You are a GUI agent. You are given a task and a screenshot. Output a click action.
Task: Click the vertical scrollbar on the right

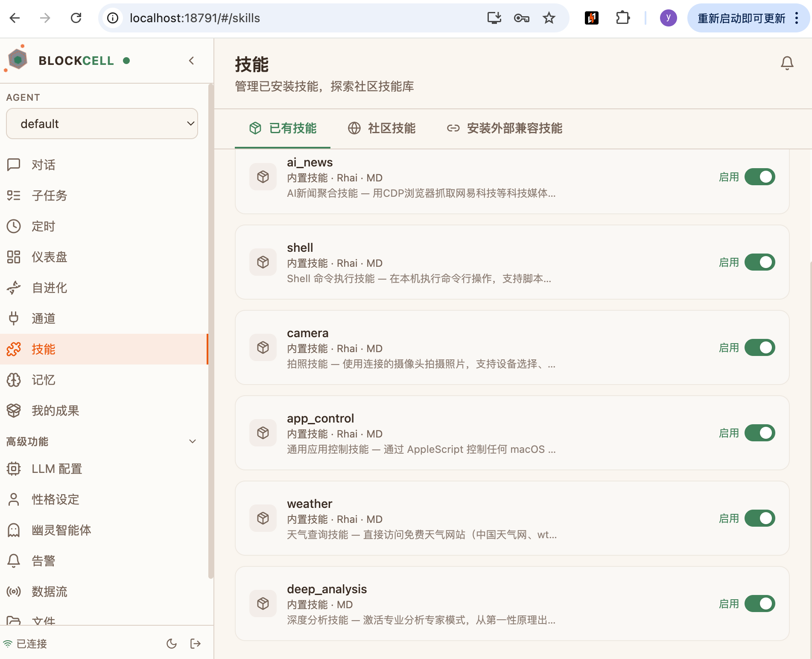coord(810,384)
